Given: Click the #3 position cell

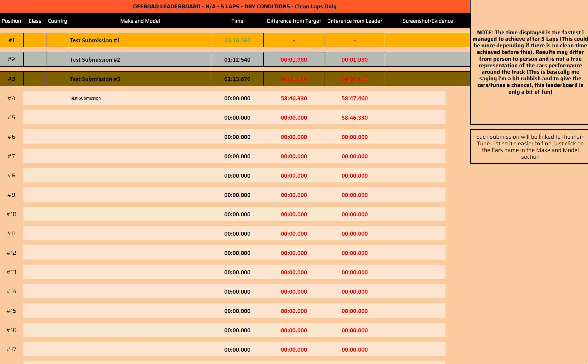Looking at the screenshot, I should point(12,79).
